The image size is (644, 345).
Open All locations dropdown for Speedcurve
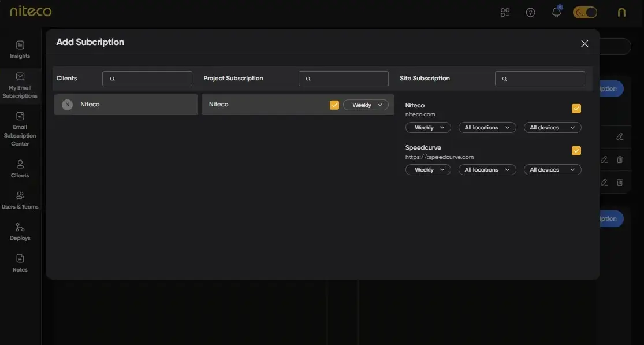(x=487, y=170)
